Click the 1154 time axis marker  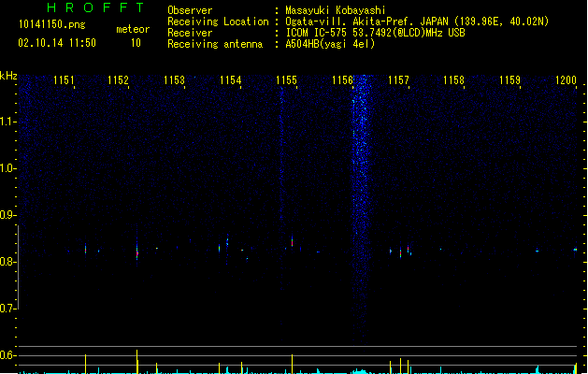(230, 80)
